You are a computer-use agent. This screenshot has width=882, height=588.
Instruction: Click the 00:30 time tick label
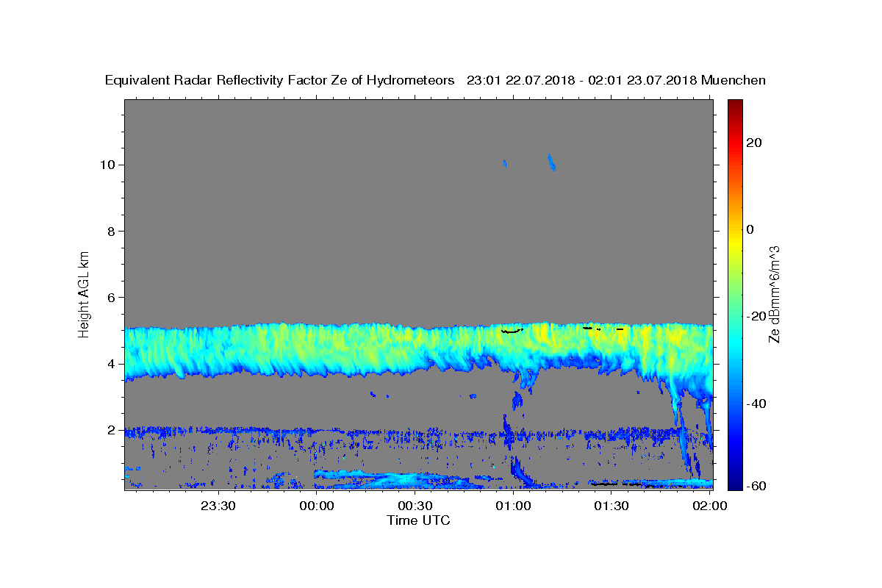(x=415, y=506)
